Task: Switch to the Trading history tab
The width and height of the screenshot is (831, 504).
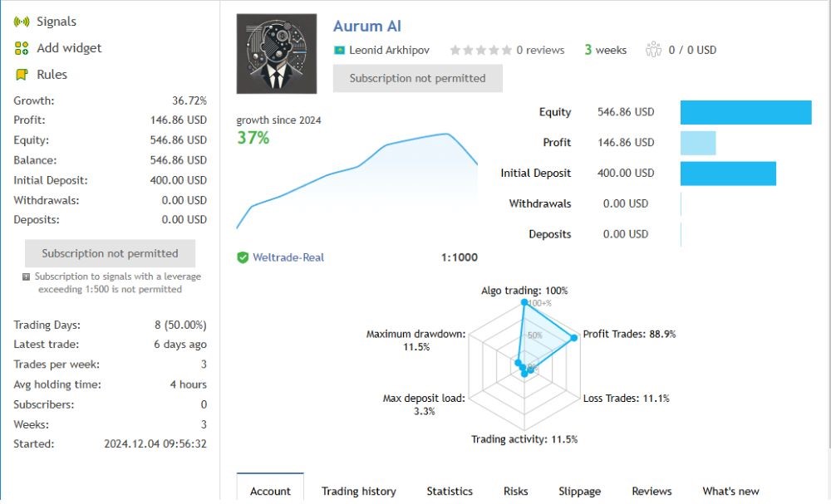Action: coord(359,491)
